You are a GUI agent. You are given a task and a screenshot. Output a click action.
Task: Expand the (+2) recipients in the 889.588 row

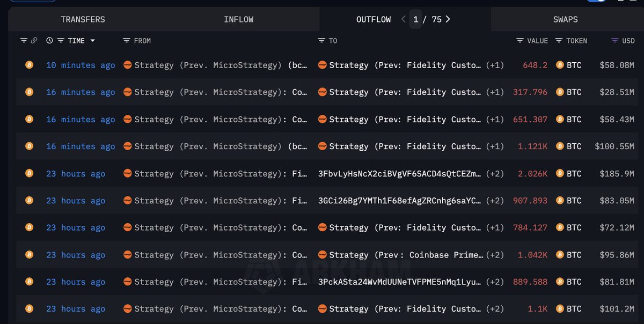click(x=495, y=282)
